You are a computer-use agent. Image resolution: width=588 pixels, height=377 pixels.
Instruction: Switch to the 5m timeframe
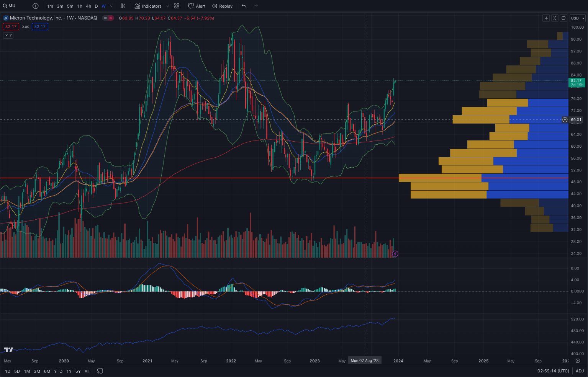pyautogui.click(x=70, y=6)
